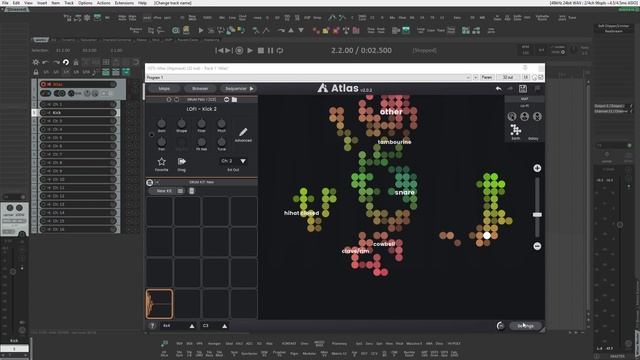This screenshot has width=640, height=360.
Task: Click the hihat closed cluster label
Action: pyautogui.click(x=301, y=213)
